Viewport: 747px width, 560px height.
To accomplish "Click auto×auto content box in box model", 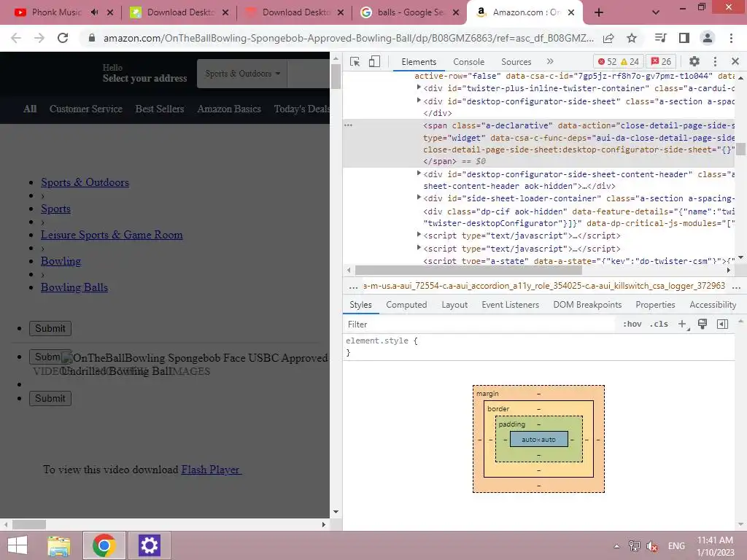I will click(x=539, y=439).
